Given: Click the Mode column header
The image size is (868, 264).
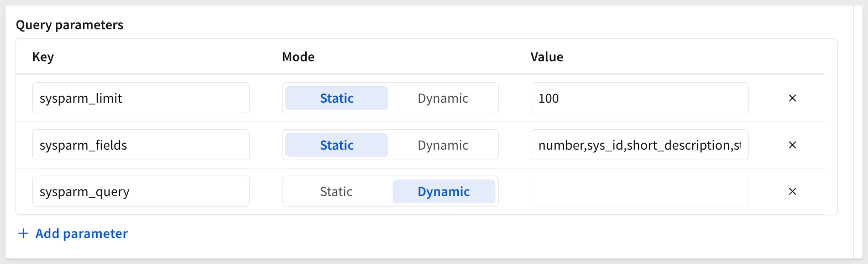Looking at the screenshot, I should tap(298, 57).
